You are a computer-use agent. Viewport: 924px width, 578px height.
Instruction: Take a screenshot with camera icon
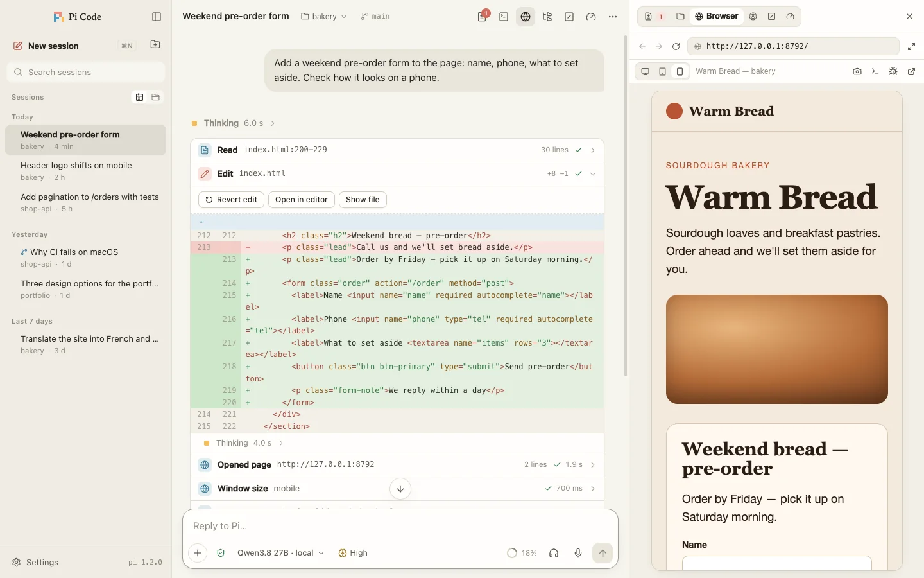857,71
